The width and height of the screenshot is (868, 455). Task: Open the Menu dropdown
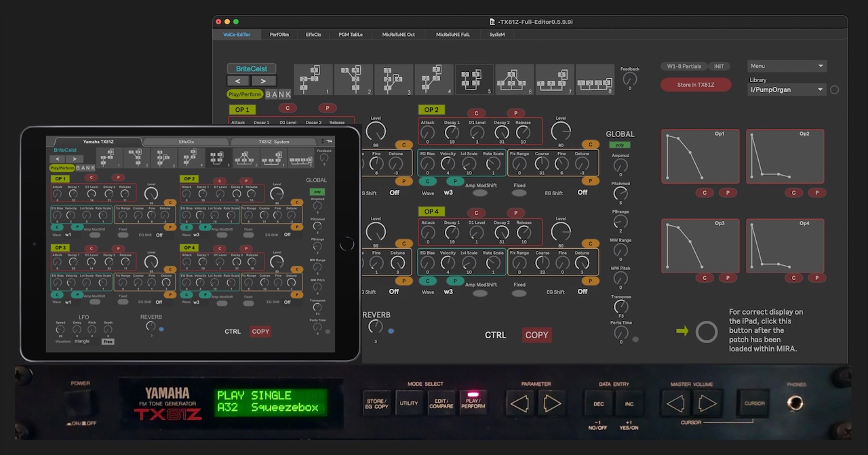click(x=787, y=66)
